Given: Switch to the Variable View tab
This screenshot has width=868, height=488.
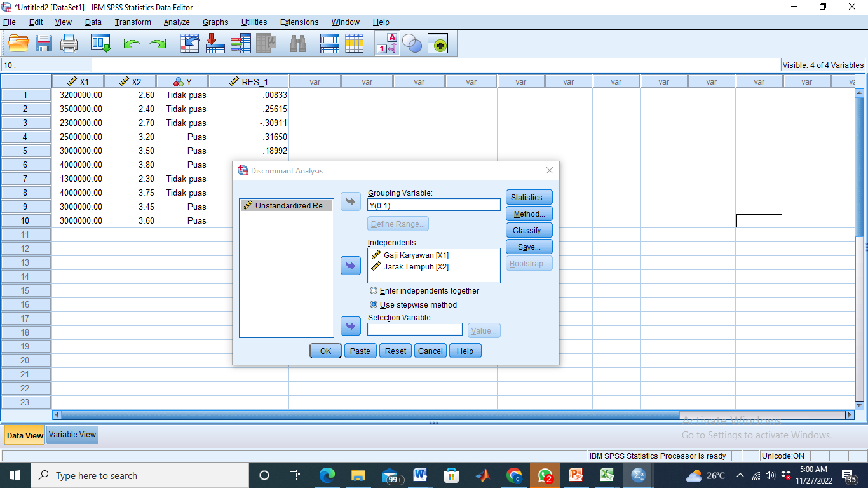Looking at the screenshot, I should point(72,435).
